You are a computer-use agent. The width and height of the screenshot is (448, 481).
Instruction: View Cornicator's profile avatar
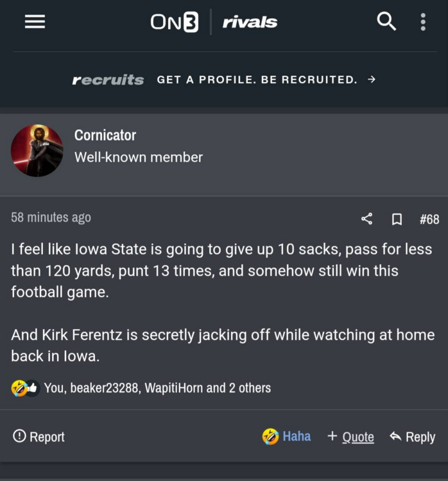37,151
